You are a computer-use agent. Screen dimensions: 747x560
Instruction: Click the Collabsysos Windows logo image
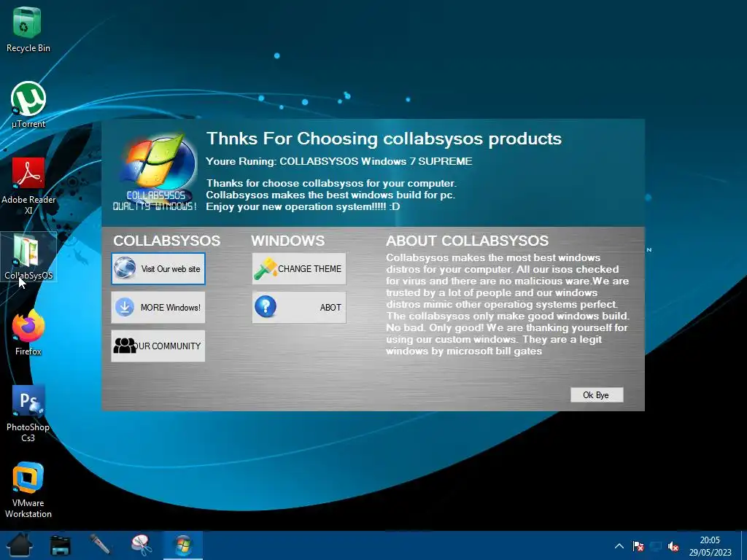(x=155, y=171)
